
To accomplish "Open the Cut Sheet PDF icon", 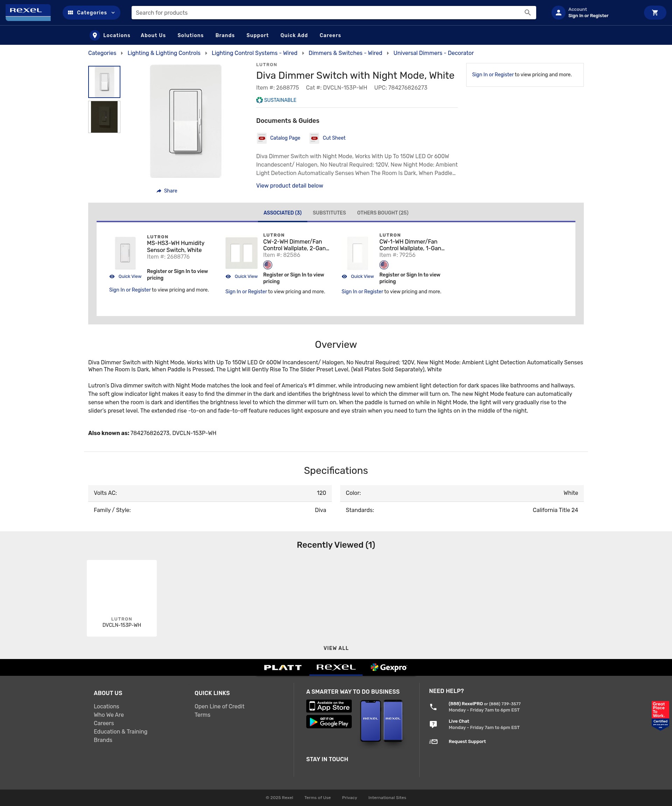I will pos(314,138).
